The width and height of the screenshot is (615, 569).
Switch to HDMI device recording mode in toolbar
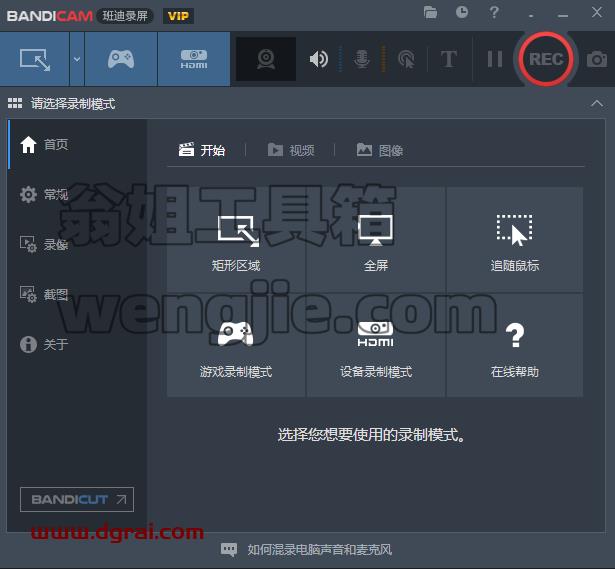point(194,59)
